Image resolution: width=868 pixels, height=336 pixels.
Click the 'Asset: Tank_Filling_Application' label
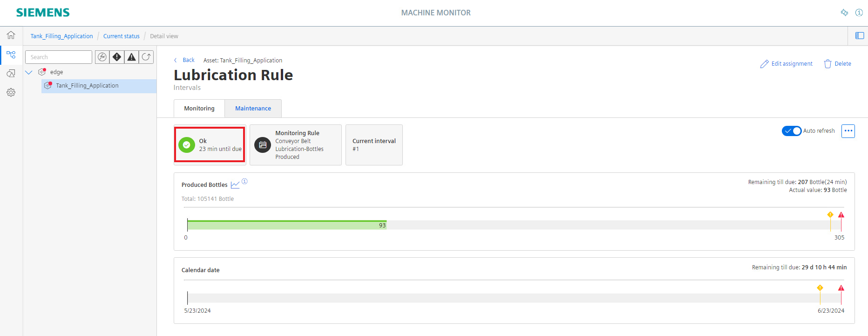pyautogui.click(x=243, y=60)
